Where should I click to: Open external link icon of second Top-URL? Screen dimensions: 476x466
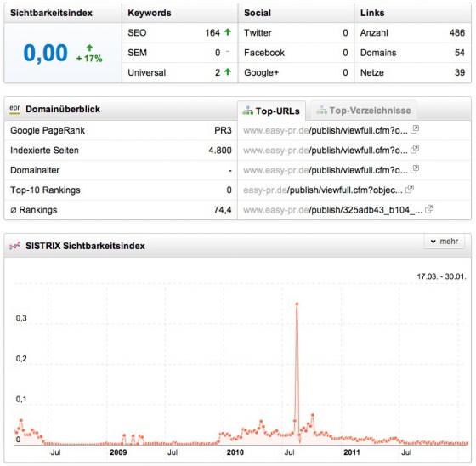[415, 150]
